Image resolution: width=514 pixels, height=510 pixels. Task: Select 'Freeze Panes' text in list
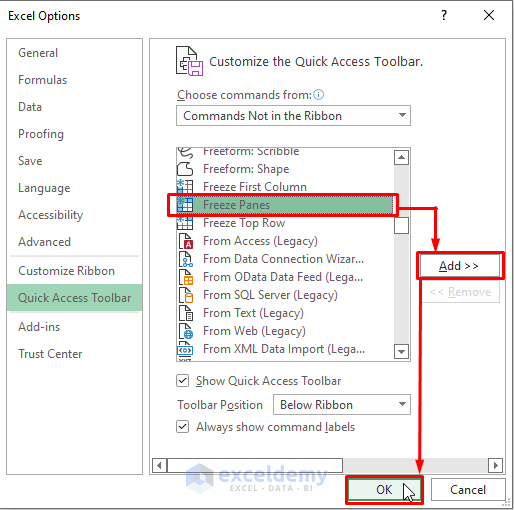pos(236,205)
